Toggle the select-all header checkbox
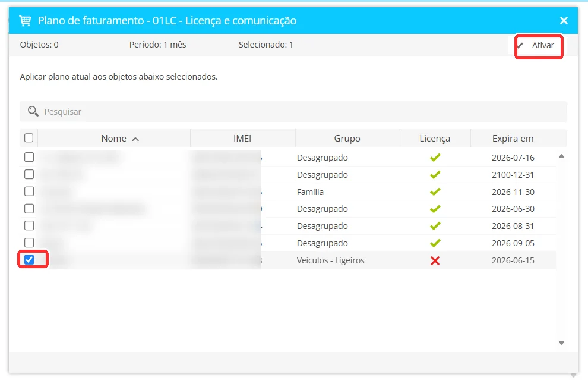The width and height of the screenshot is (588, 380). pos(29,138)
